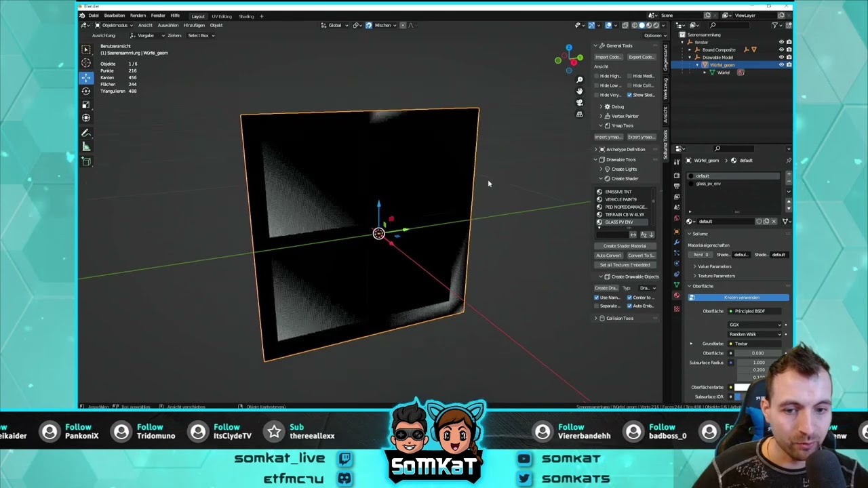Switch to the UV Editing workspace tab

click(x=222, y=16)
